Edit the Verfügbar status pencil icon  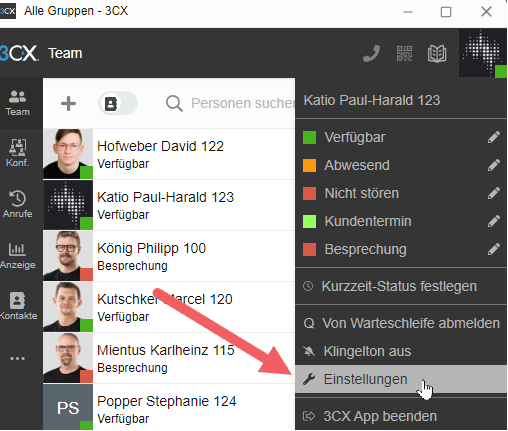pyautogui.click(x=493, y=137)
